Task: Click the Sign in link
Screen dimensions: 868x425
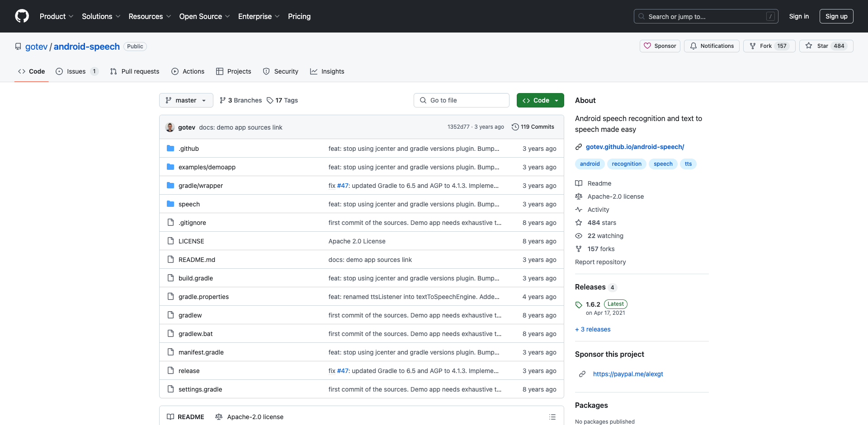Action: (799, 16)
